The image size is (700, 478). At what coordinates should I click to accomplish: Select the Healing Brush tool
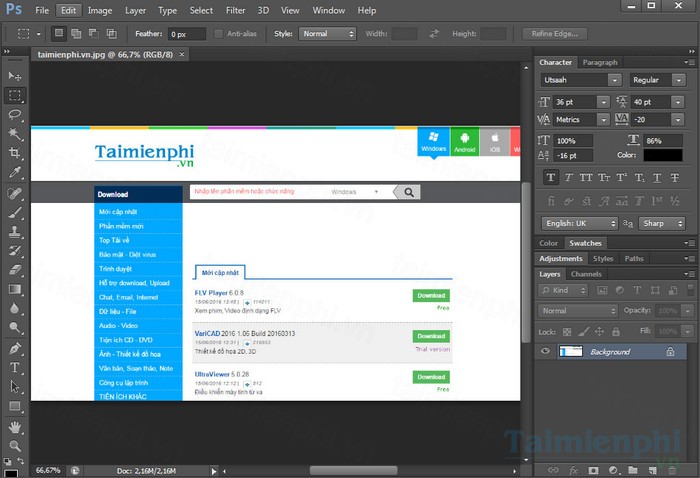[15, 193]
